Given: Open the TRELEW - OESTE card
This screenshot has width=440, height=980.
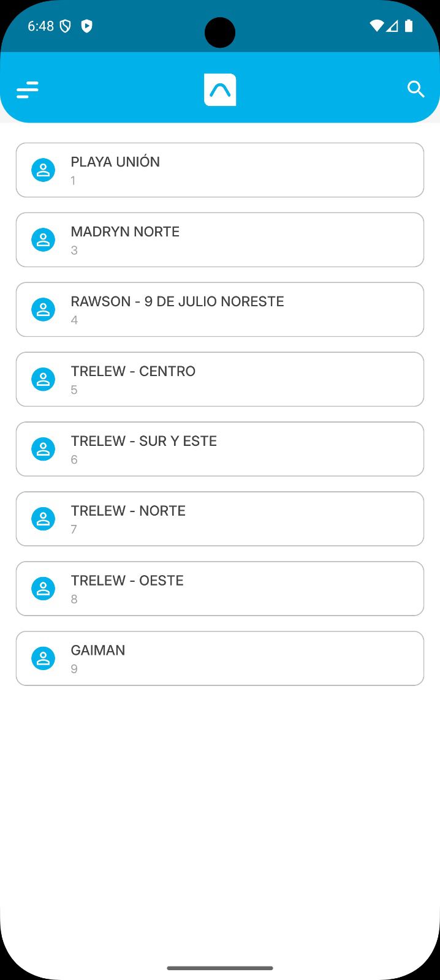Looking at the screenshot, I should click(x=219, y=589).
